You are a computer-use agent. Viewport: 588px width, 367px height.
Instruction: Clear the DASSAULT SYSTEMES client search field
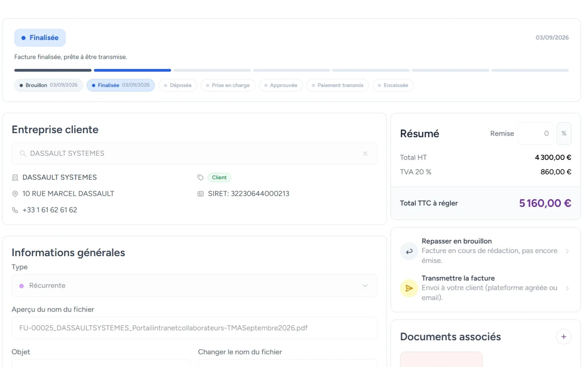coord(365,154)
